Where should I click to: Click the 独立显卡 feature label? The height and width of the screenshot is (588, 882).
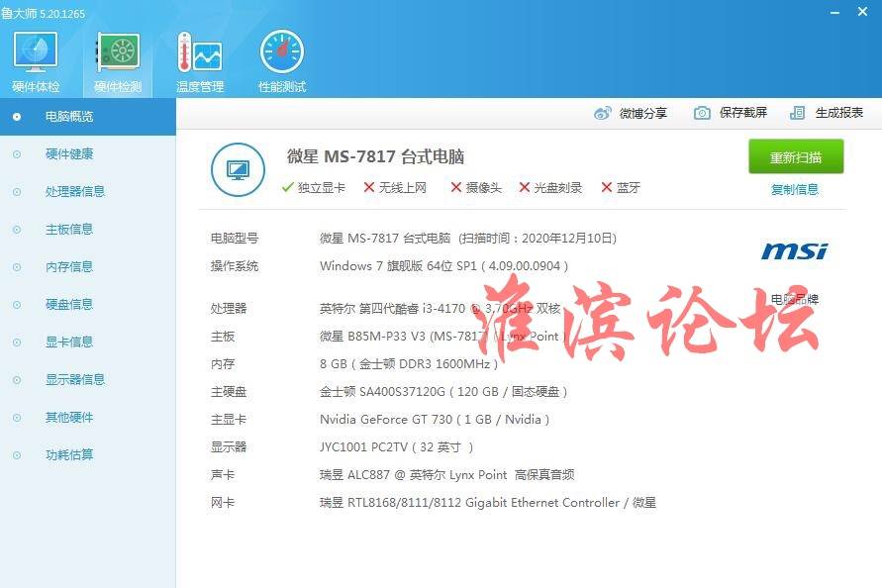click(x=322, y=187)
